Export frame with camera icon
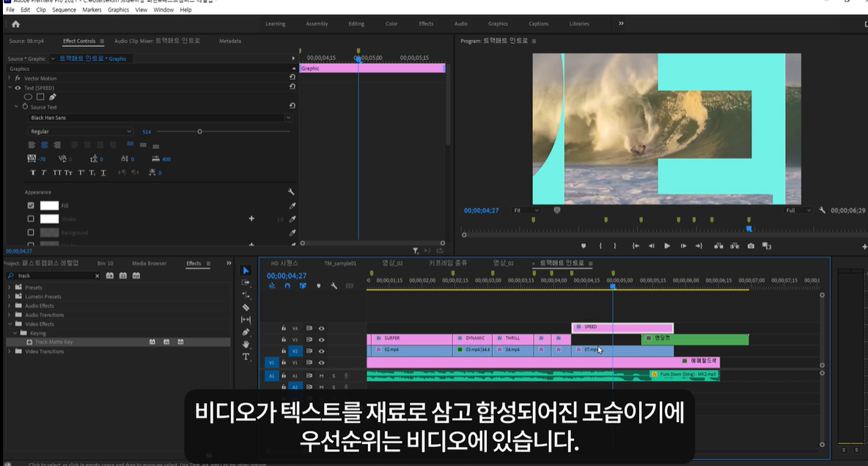 (751, 245)
